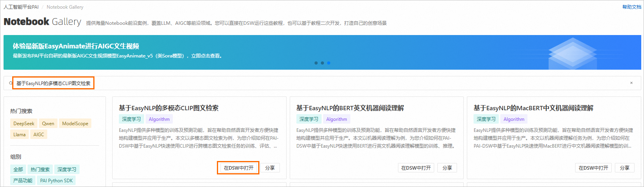Image resolution: width=644 pixels, height=187 pixels.
Task: Select the Notebook Gallery breadcrumb
Action: (x=65, y=7)
